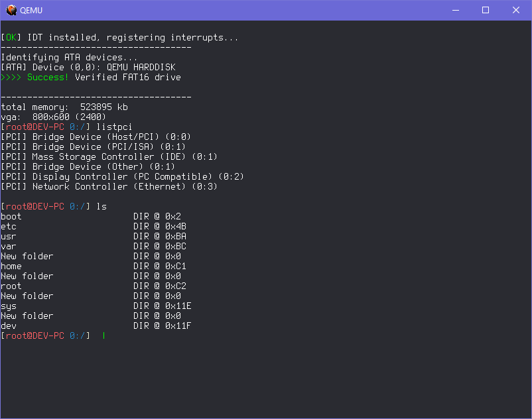The width and height of the screenshot is (532, 419).
Task: Click the 'DIR @ 0x11E' value
Action: (163, 306)
